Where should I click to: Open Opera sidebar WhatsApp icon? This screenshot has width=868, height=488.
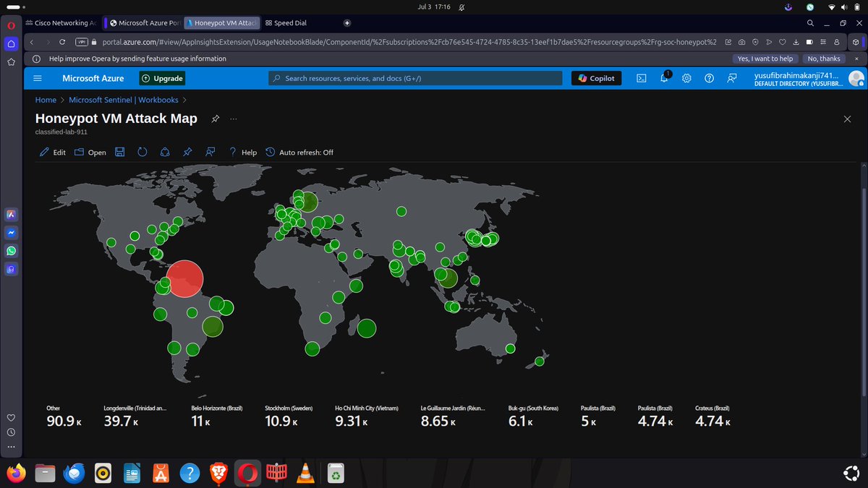(x=12, y=251)
